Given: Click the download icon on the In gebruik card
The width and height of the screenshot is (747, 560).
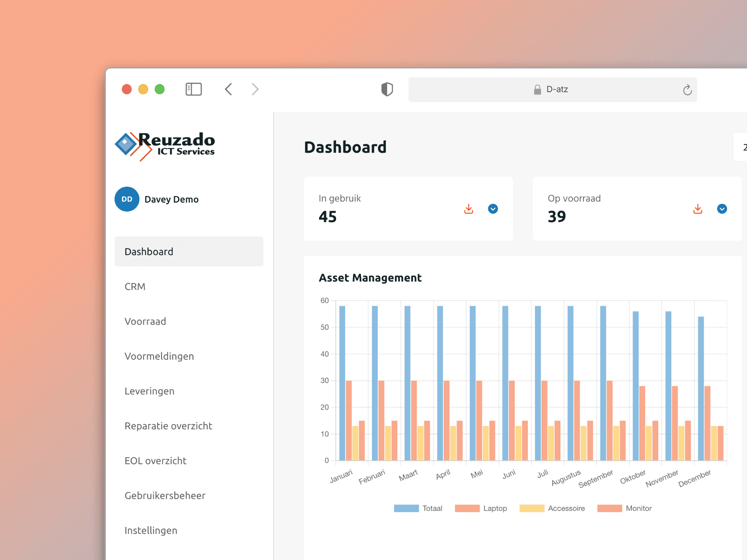Looking at the screenshot, I should click(469, 209).
